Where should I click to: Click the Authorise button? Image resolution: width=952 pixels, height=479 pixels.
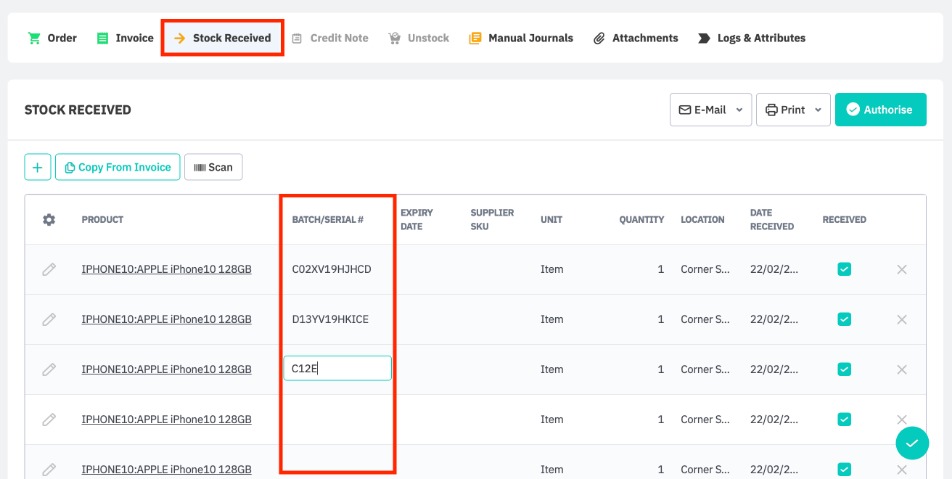click(880, 110)
